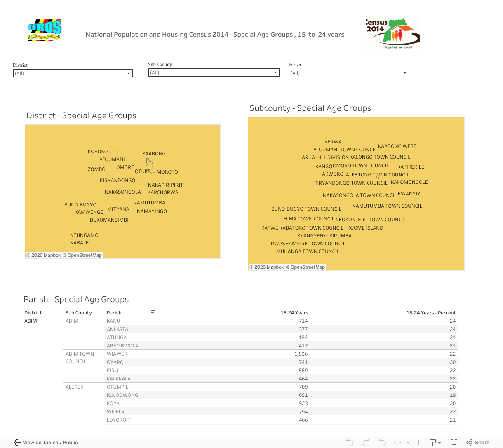Select KAABONG WEST on subcounty map
Image resolution: width=503 pixels, height=448 pixels.
397,146
